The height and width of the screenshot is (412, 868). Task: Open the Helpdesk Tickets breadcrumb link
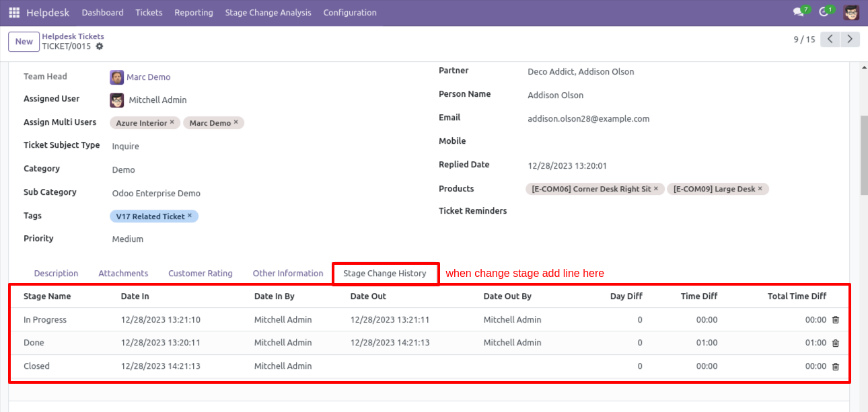(x=73, y=36)
